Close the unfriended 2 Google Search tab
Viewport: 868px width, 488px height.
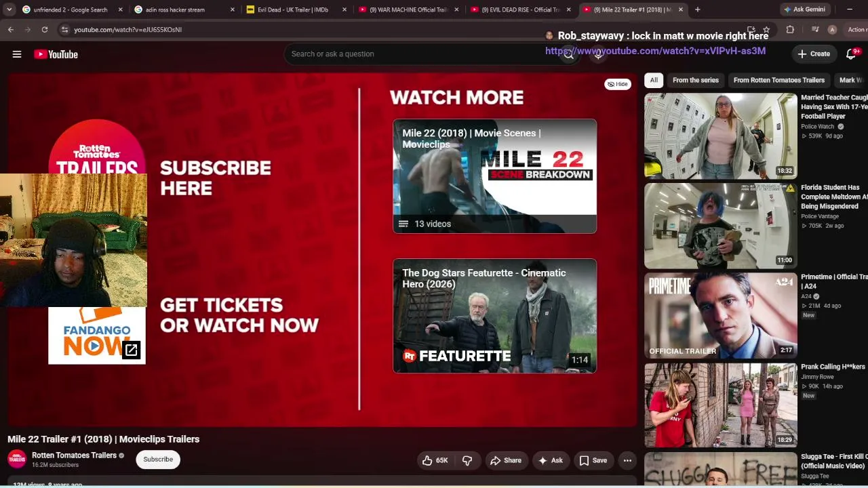coord(121,9)
